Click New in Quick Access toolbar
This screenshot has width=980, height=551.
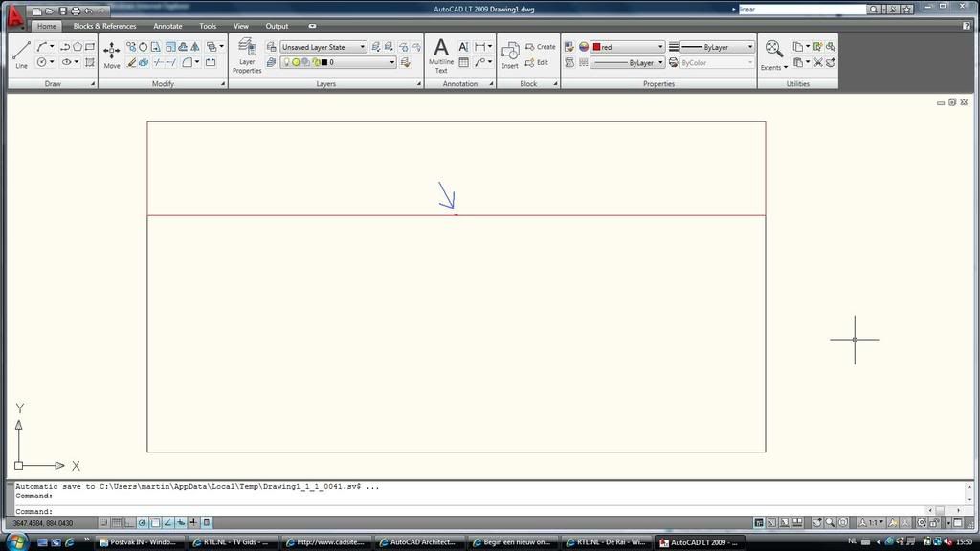point(37,11)
